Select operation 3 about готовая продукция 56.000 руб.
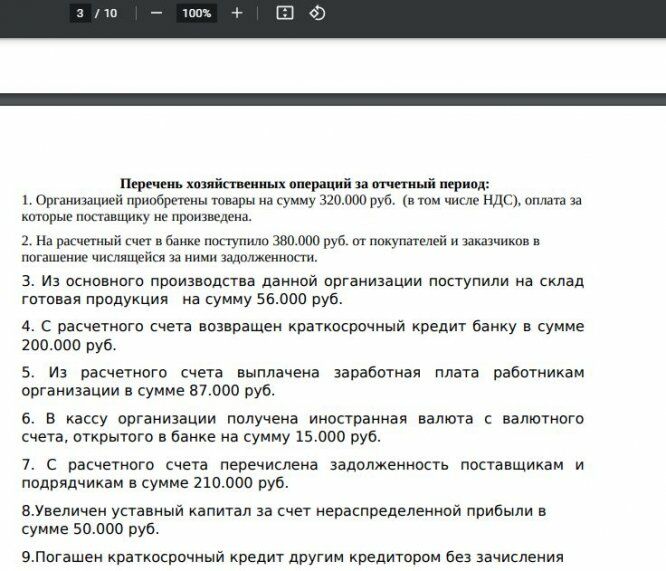666x571 pixels. (302, 290)
